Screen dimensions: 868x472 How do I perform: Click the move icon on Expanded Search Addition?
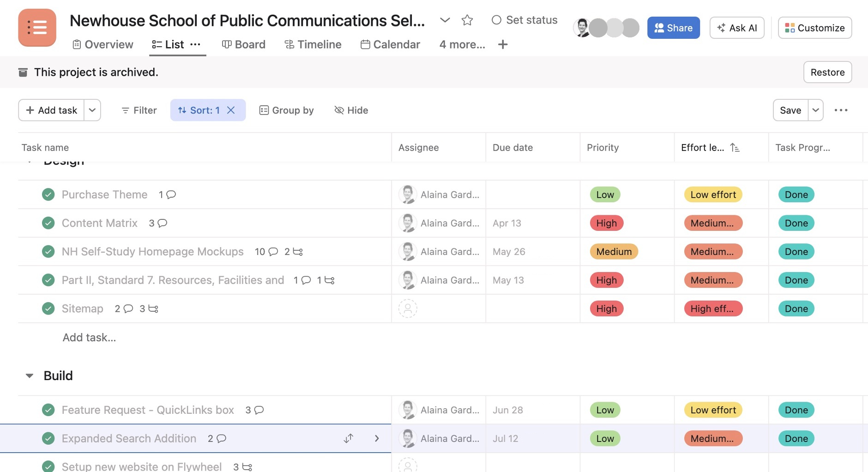(349, 438)
